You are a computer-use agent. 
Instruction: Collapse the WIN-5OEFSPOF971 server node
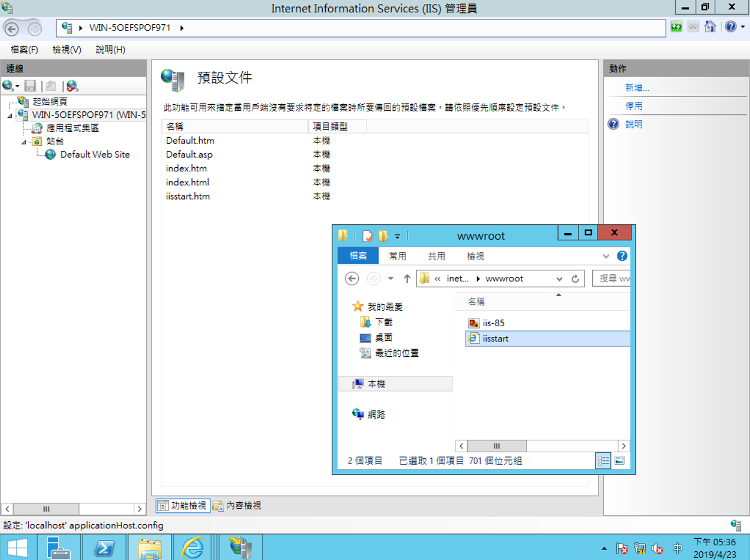(9, 115)
